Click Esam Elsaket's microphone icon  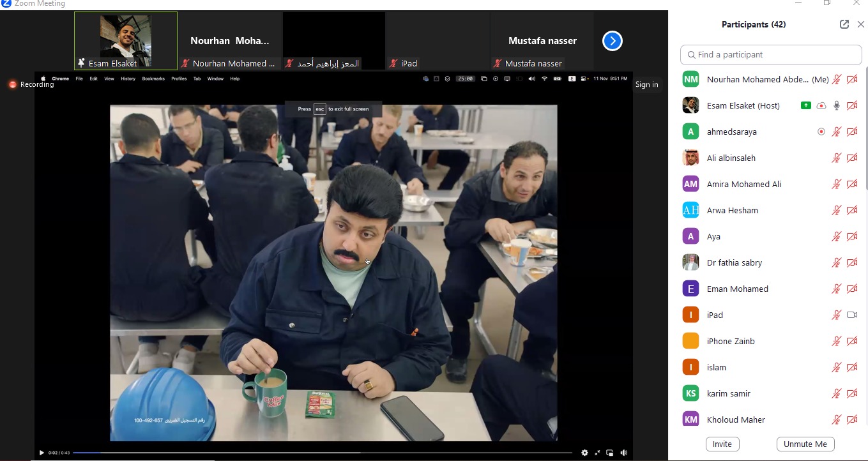(x=836, y=105)
